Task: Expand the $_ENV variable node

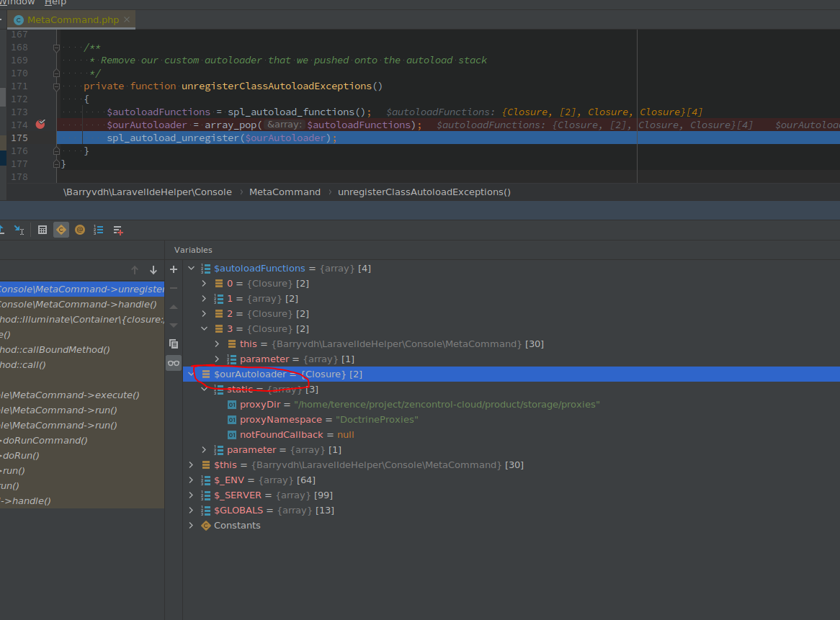Action: pyautogui.click(x=191, y=480)
